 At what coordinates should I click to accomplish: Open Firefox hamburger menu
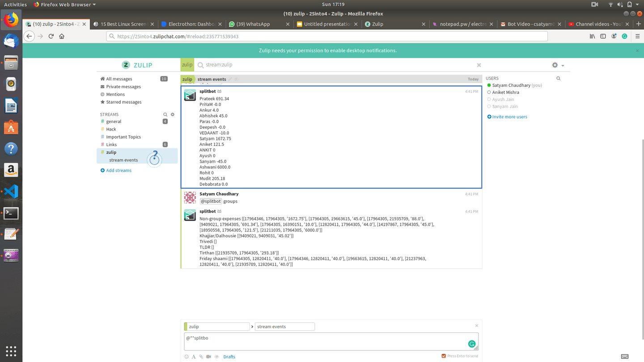(x=637, y=36)
